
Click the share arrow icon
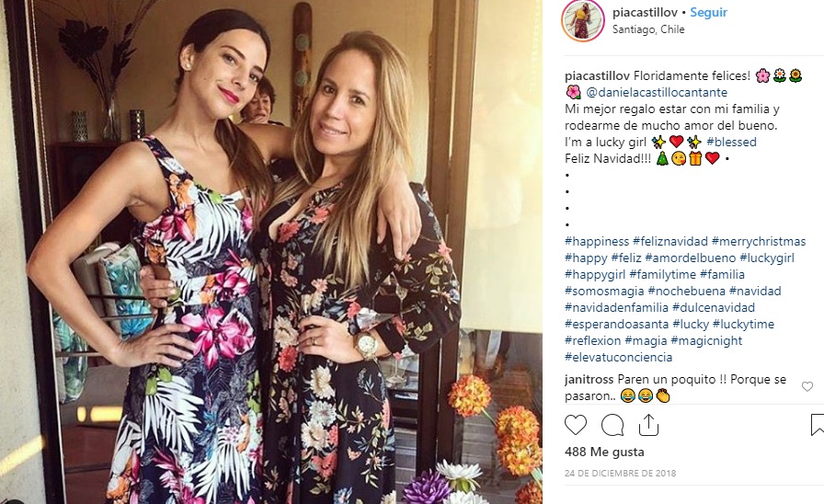(648, 425)
